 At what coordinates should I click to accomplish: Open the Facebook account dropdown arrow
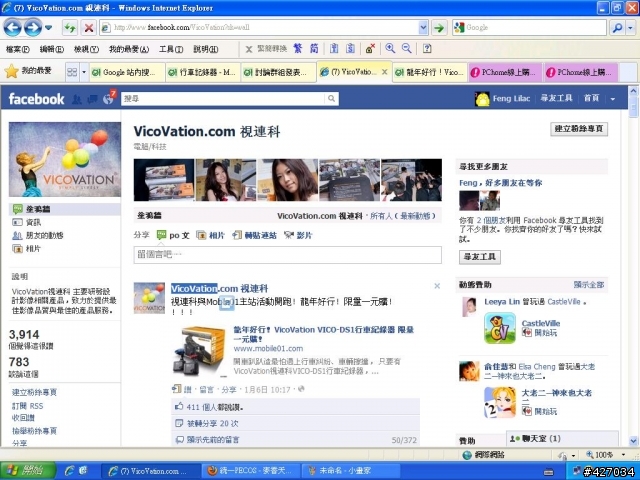[x=613, y=99]
